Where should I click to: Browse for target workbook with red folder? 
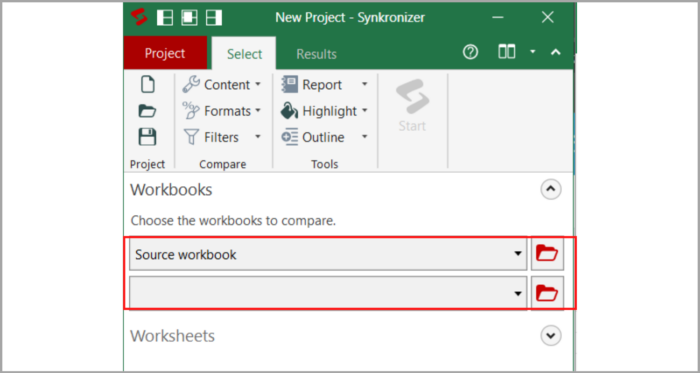(x=547, y=293)
